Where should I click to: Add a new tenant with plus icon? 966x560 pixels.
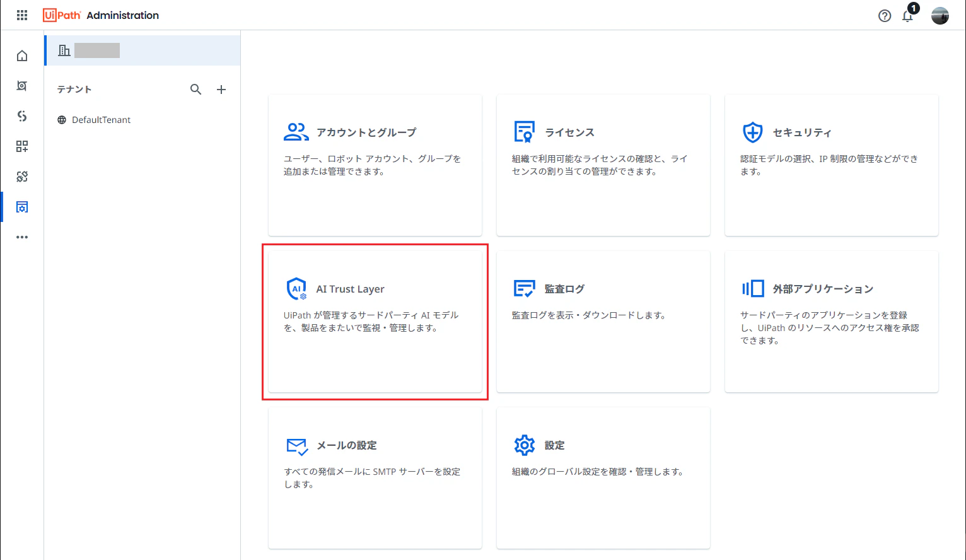(x=221, y=90)
